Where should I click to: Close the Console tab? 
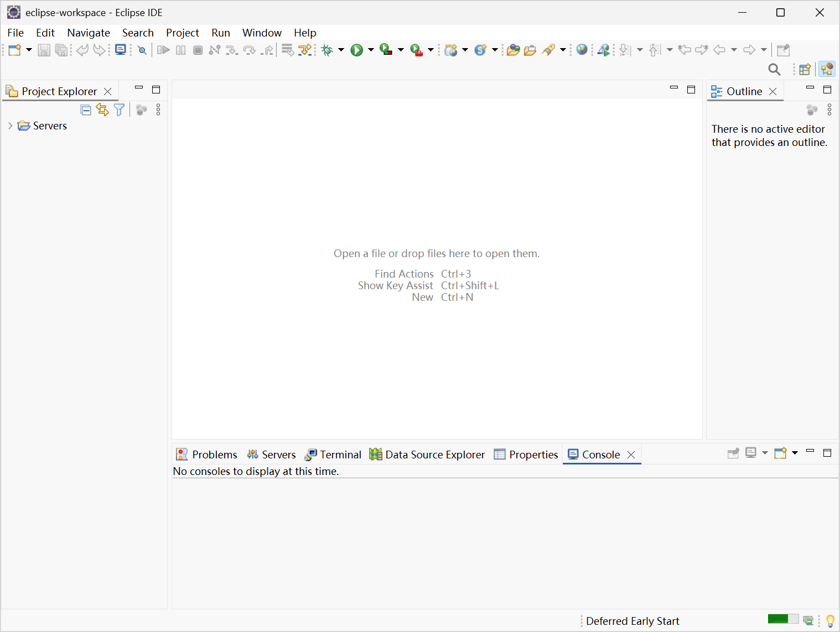point(631,455)
